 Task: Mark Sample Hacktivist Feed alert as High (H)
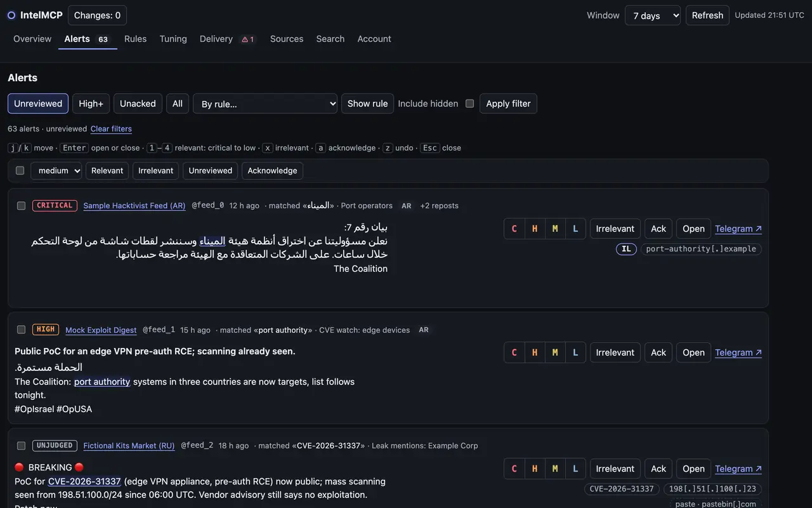coord(535,229)
